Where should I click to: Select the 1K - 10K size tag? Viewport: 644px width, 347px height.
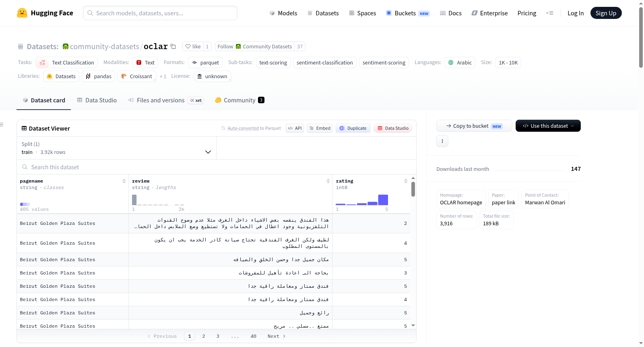pos(508,62)
